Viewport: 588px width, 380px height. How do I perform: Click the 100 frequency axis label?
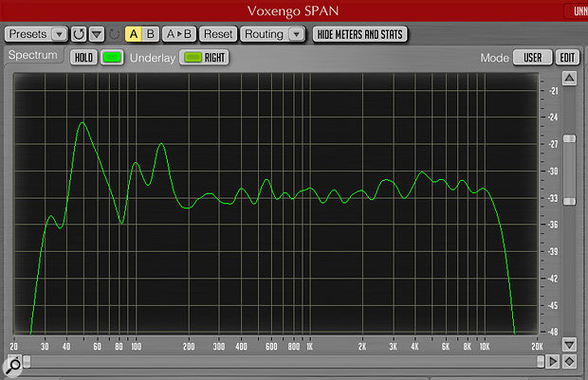click(137, 346)
